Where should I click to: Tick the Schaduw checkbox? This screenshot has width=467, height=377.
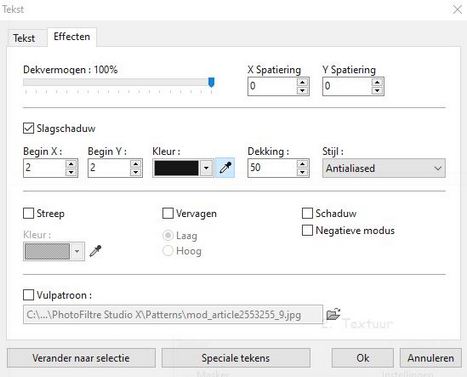point(307,213)
